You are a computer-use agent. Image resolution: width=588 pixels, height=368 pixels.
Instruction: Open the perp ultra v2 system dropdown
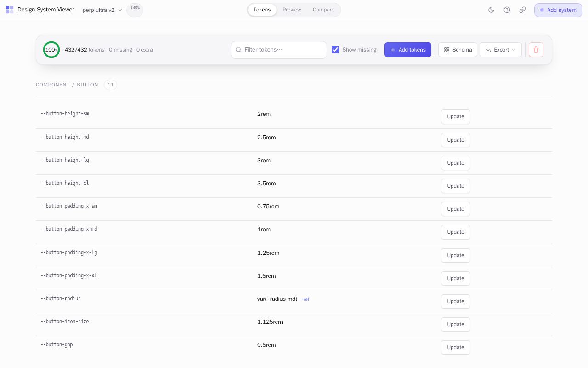(x=102, y=10)
